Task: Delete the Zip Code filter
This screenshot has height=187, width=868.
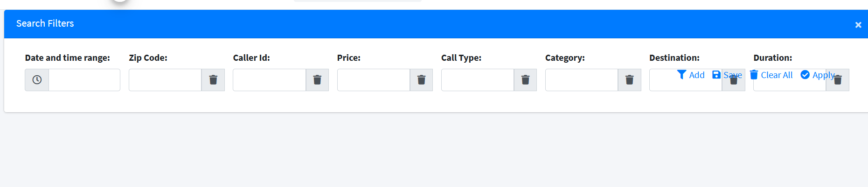Action: (x=213, y=80)
